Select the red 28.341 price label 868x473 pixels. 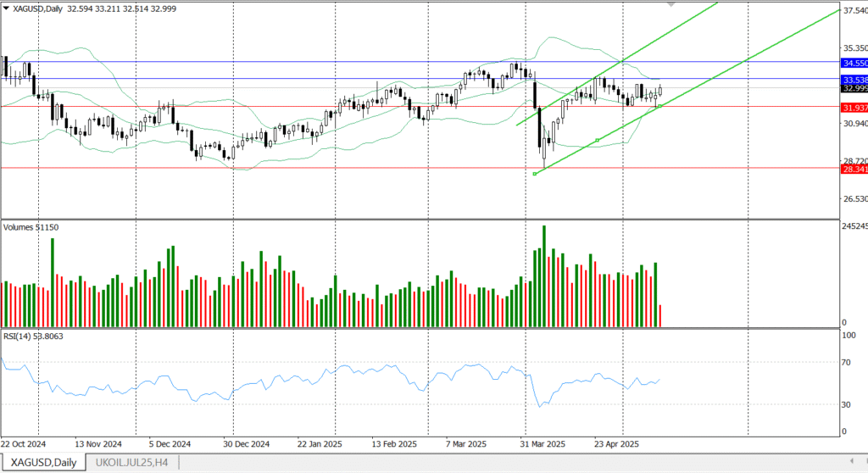pyautogui.click(x=854, y=170)
